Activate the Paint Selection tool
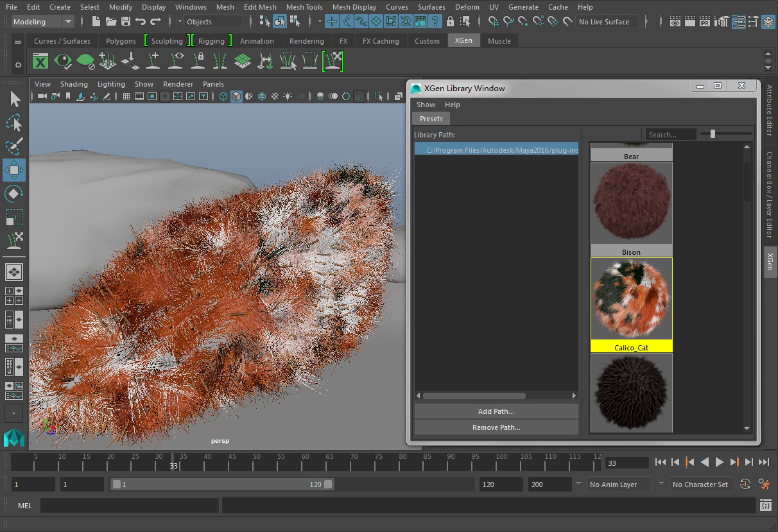Image resolution: width=778 pixels, height=532 pixels. 14,146
